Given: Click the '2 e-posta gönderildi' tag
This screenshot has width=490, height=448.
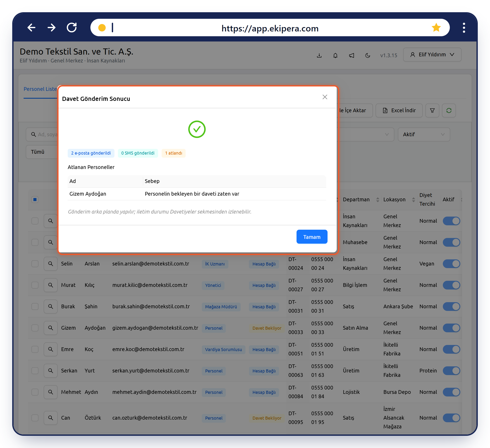Looking at the screenshot, I should tap(91, 153).
